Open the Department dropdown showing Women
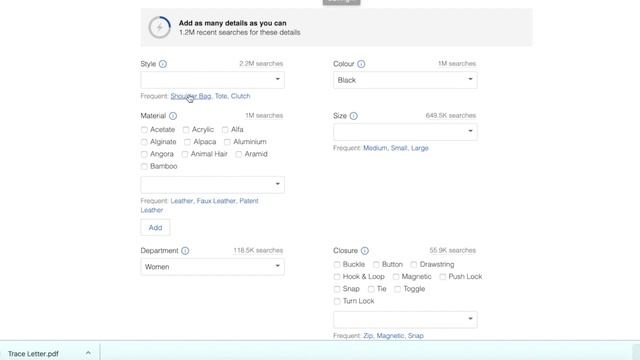The height and width of the screenshot is (360, 640). (212, 267)
